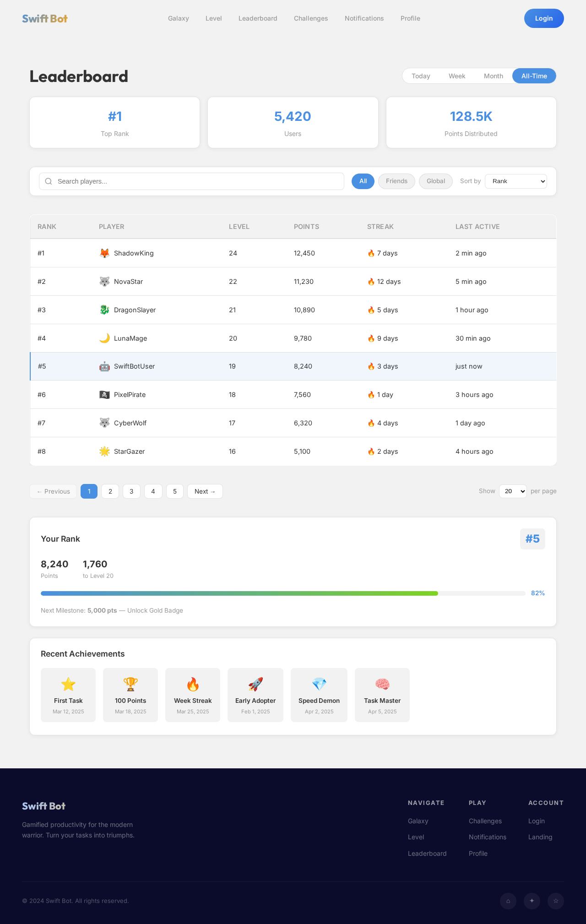This screenshot has height=924, width=586.
Task: Go to page 4
Action: tap(153, 491)
